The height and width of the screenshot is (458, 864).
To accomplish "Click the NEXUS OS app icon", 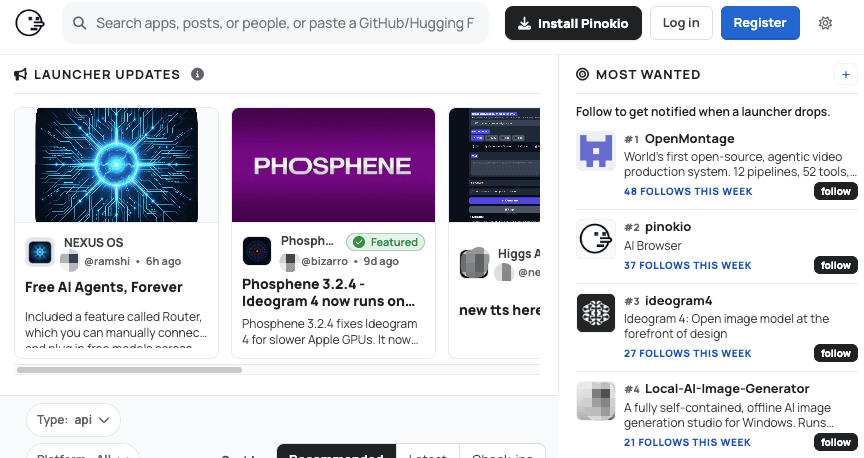I will (x=40, y=252).
